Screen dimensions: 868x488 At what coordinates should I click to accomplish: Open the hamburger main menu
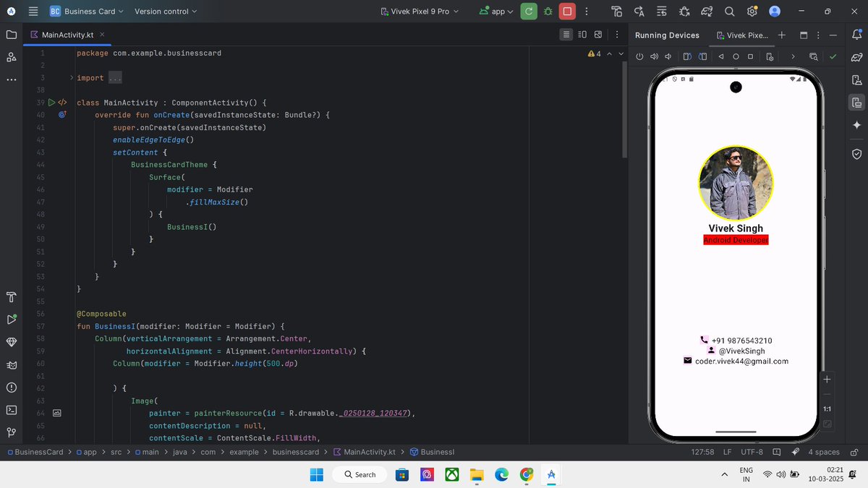[33, 12]
